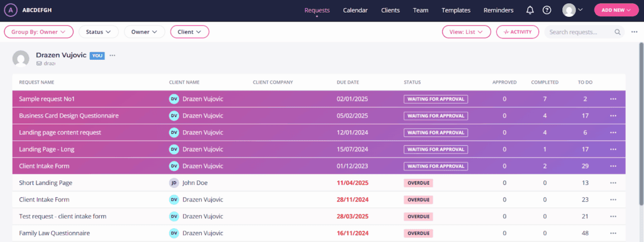Open row menu for Short Landing Page

[613, 183]
